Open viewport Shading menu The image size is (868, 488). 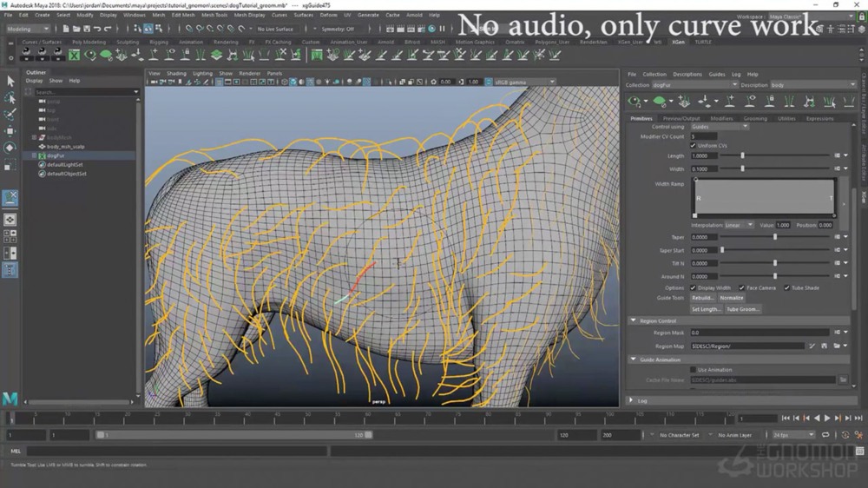pos(176,73)
